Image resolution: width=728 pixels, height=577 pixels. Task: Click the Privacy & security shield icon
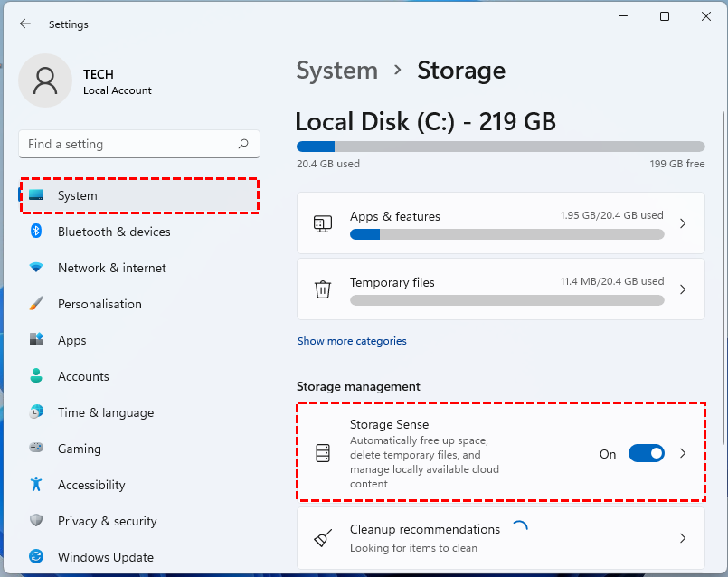click(36, 521)
